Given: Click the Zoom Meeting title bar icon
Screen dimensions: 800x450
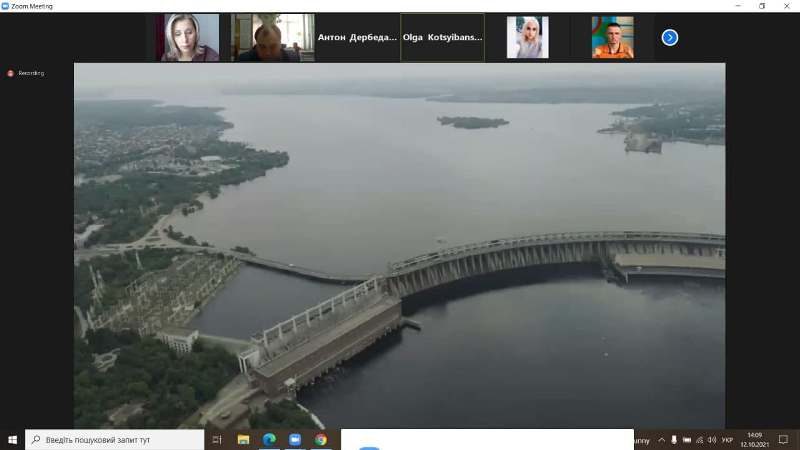Looking at the screenshot, I should point(5,6).
